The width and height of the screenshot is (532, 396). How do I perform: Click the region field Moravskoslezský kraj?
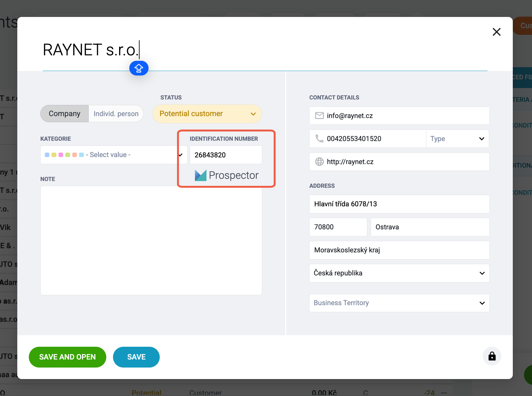[x=399, y=250]
